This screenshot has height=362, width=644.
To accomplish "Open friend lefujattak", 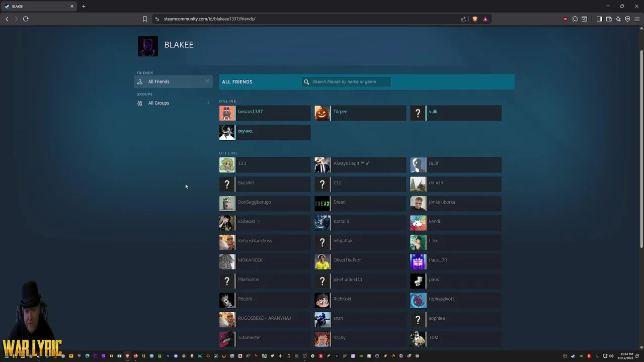I will (x=360, y=242).
